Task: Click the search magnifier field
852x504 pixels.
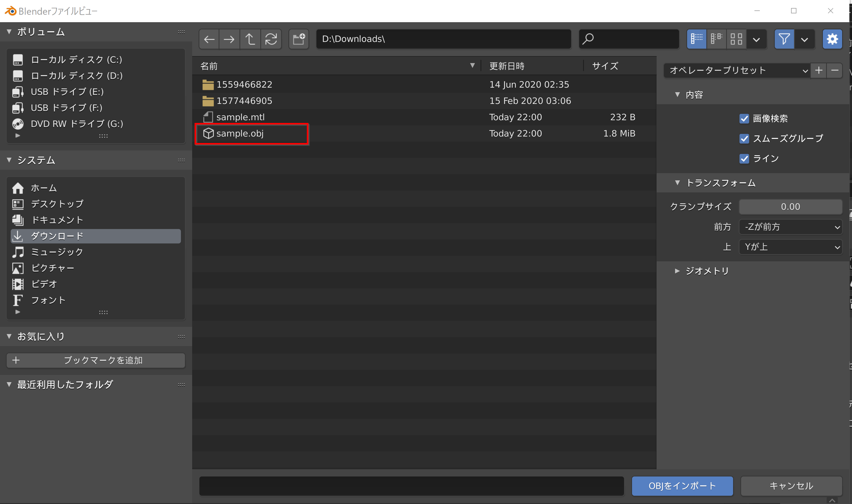Action: click(629, 39)
